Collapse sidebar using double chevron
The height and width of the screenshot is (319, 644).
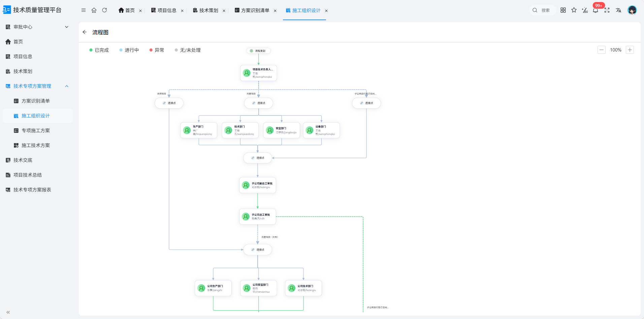pos(8,312)
